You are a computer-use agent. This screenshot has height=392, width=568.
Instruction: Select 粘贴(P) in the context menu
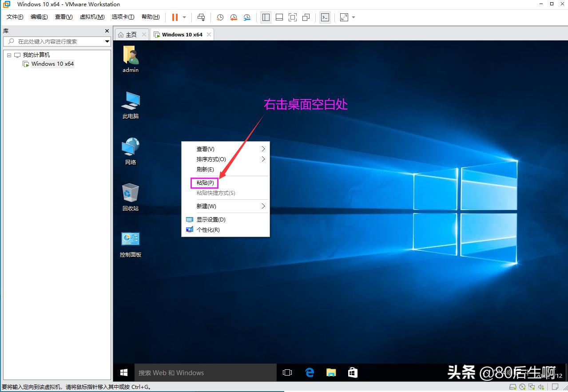click(205, 183)
